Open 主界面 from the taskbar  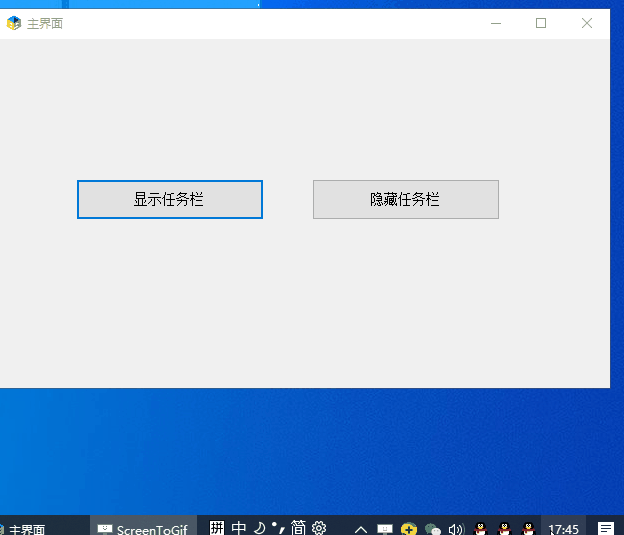click(44, 526)
